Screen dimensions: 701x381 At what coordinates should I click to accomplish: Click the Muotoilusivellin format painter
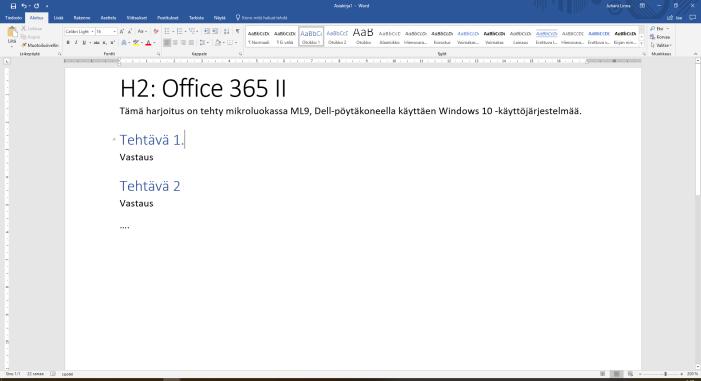[x=40, y=45]
